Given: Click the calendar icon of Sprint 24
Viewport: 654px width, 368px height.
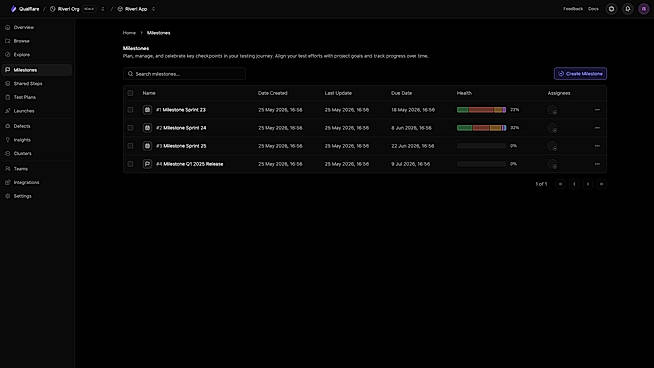Looking at the screenshot, I should coord(147,128).
